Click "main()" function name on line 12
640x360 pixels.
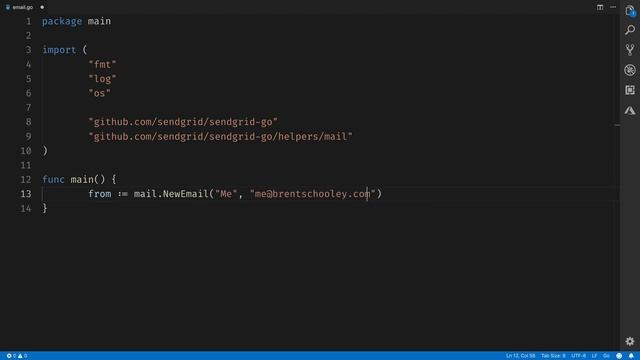(x=88, y=180)
